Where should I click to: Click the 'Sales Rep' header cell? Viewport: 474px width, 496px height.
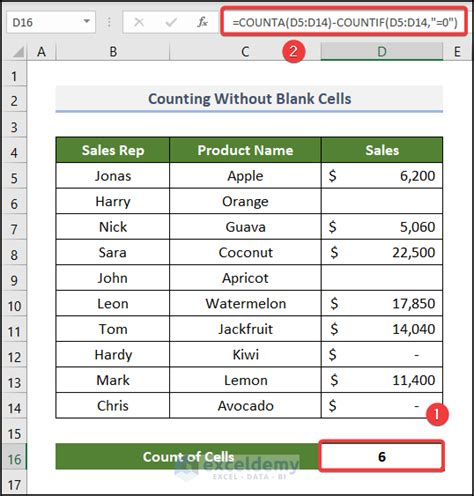click(x=113, y=150)
